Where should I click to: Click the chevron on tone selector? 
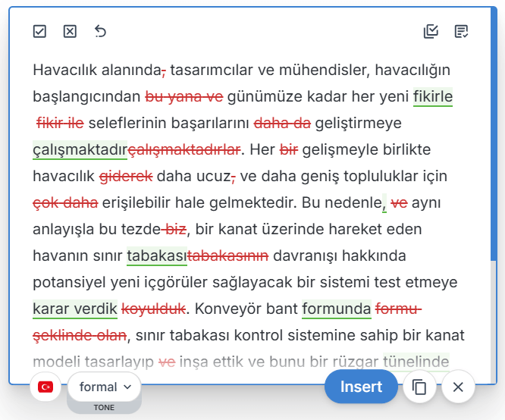pyautogui.click(x=127, y=387)
